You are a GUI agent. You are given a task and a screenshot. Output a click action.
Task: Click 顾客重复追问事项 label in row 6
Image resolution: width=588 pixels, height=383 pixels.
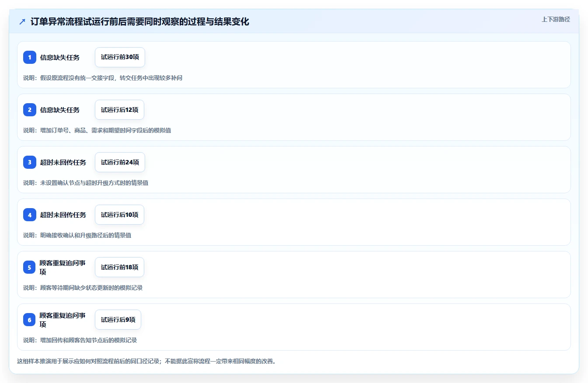[x=63, y=320]
